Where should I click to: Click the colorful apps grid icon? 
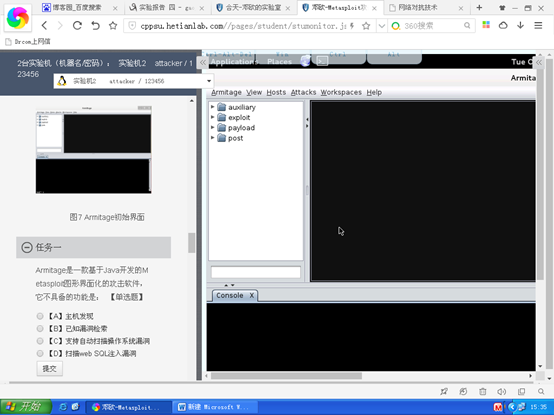[486, 25]
